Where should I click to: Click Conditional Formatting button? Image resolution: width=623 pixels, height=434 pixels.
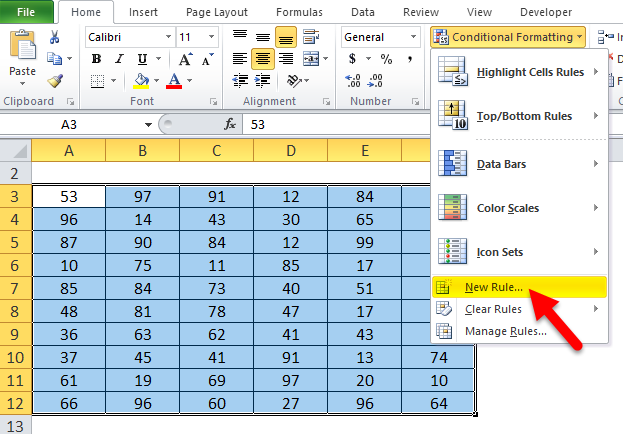(508, 37)
